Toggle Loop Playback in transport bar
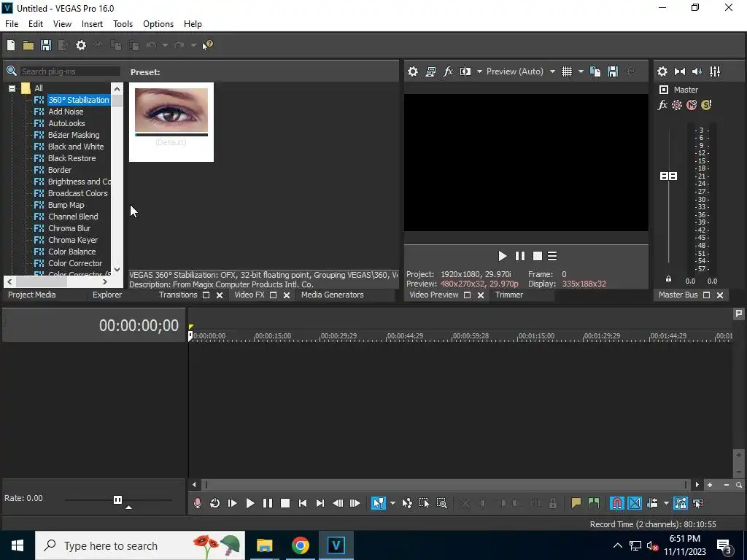747x560 pixels. (215, 503)
